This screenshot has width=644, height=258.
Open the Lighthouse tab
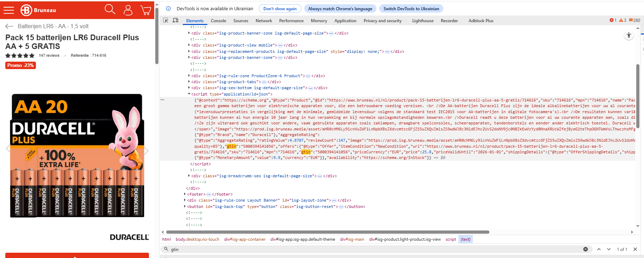(423, 20)
